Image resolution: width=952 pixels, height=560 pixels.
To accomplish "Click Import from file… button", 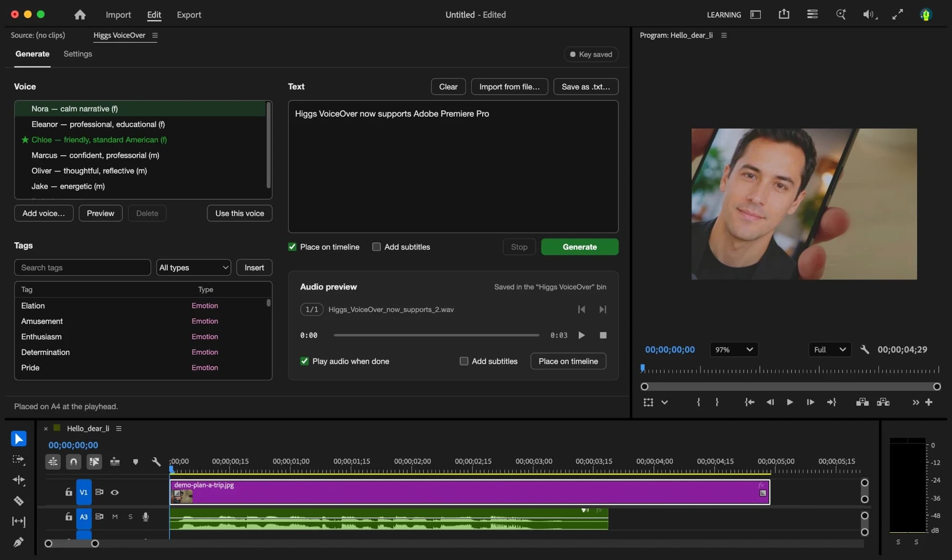I will pos(509,86).
